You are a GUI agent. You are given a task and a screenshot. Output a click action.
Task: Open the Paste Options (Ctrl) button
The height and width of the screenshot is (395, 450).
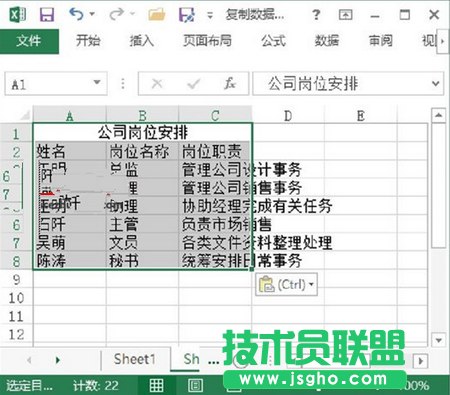pos(286,284)
